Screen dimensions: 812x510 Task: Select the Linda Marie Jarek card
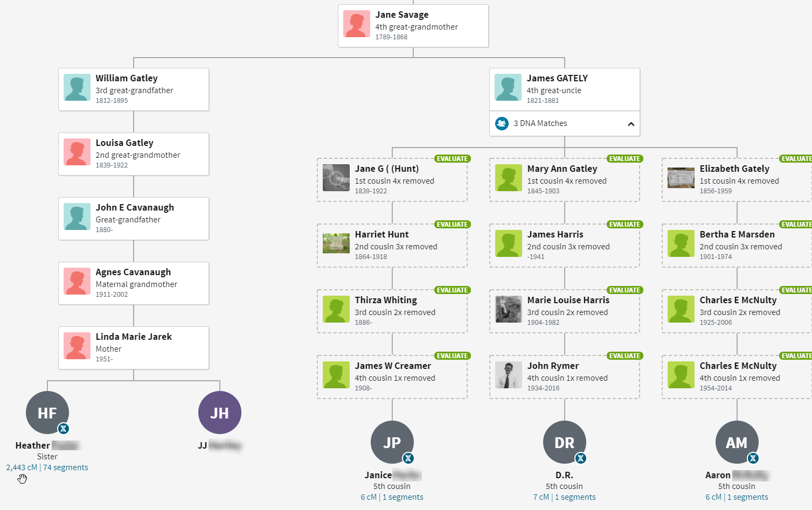click(x=134, y=348)
